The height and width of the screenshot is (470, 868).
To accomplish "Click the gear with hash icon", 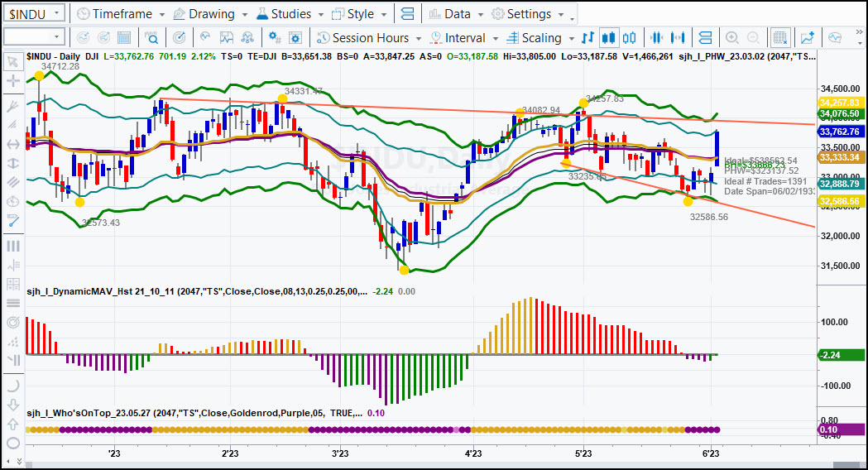I will tap(275, 37).
